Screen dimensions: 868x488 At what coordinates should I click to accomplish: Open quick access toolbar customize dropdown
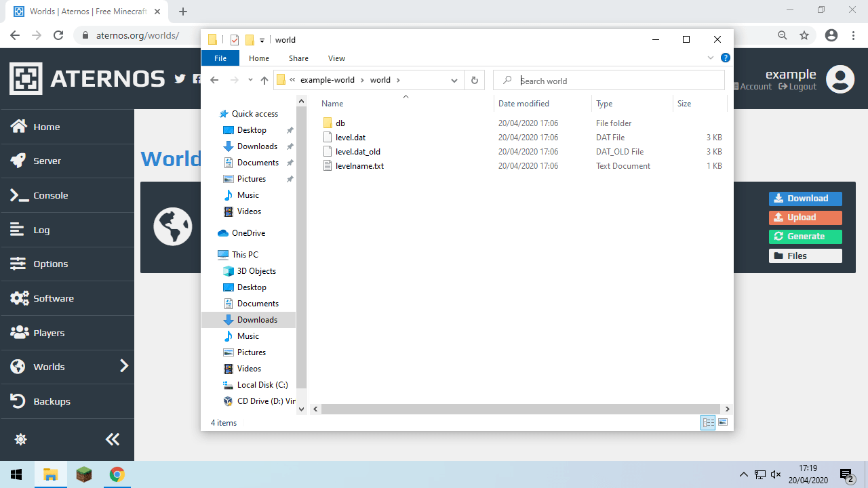[262, 41]
